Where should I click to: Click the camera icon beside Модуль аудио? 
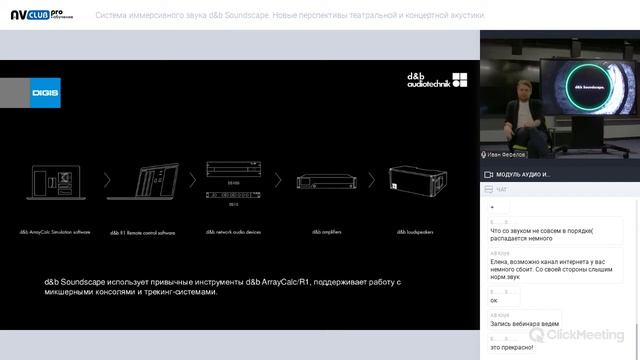[x=488, y=175]
